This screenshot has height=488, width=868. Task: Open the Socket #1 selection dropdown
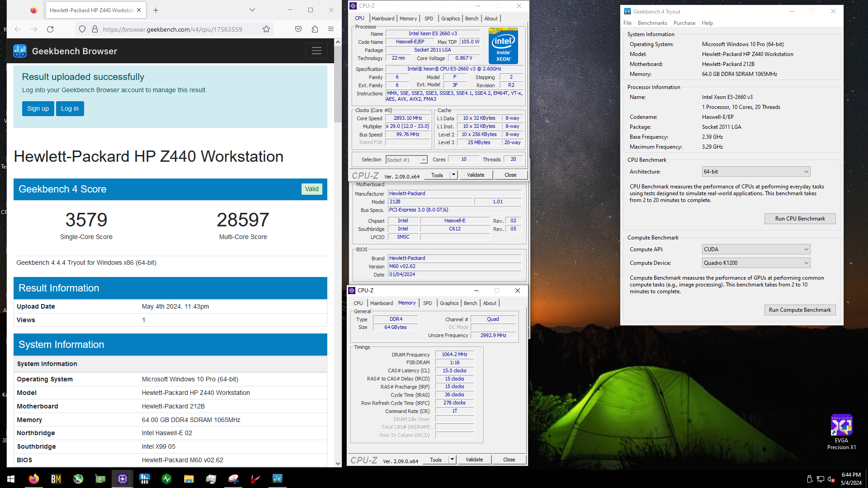(x=406, y=160)
